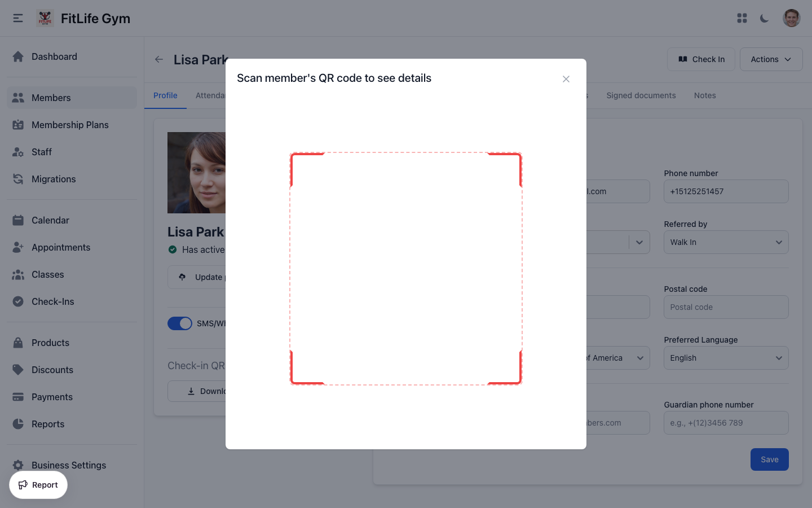Image resolution: width=812 pixels, height=508 pixels.
Task: Go to Appointments in the sidebar
Action: click(60, 247)
